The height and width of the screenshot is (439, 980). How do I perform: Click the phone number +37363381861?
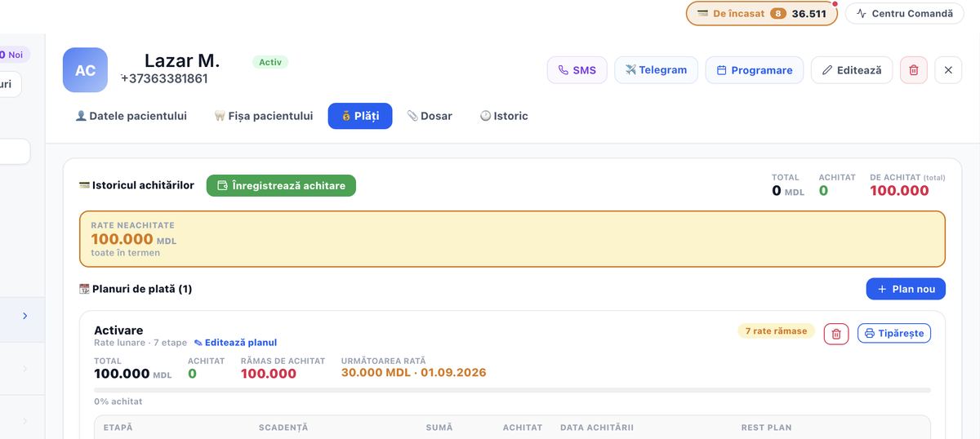pos(164,78)
